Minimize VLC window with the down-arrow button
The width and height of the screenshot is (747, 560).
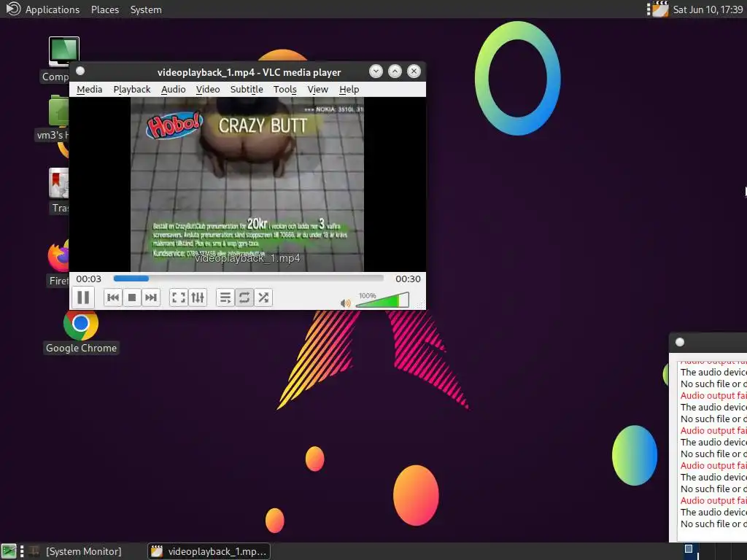[x=376, y=71]
